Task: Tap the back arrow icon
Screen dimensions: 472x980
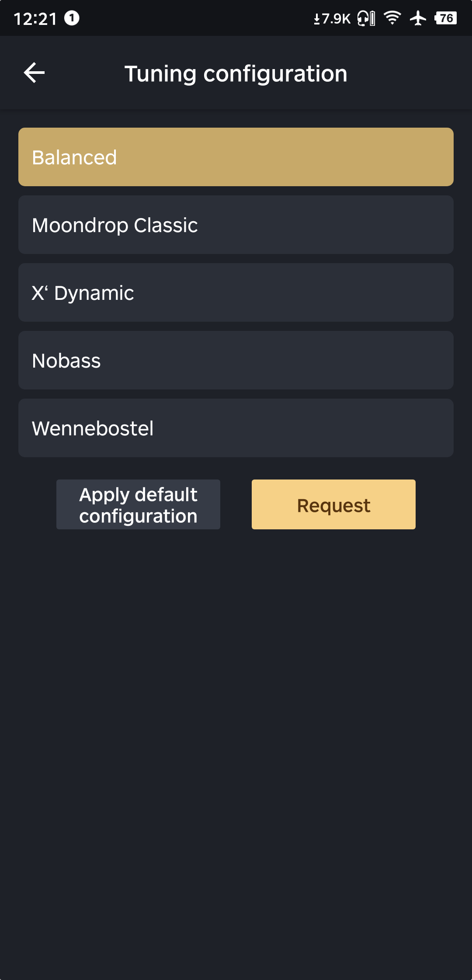Action: pos(34,73)
